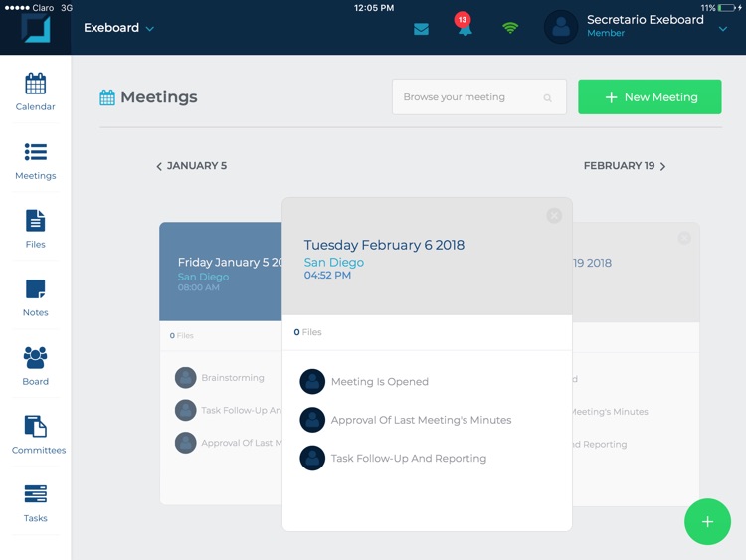
Task: Click the calendar icon beside the Meetings heading
Action: click(107, 97)
